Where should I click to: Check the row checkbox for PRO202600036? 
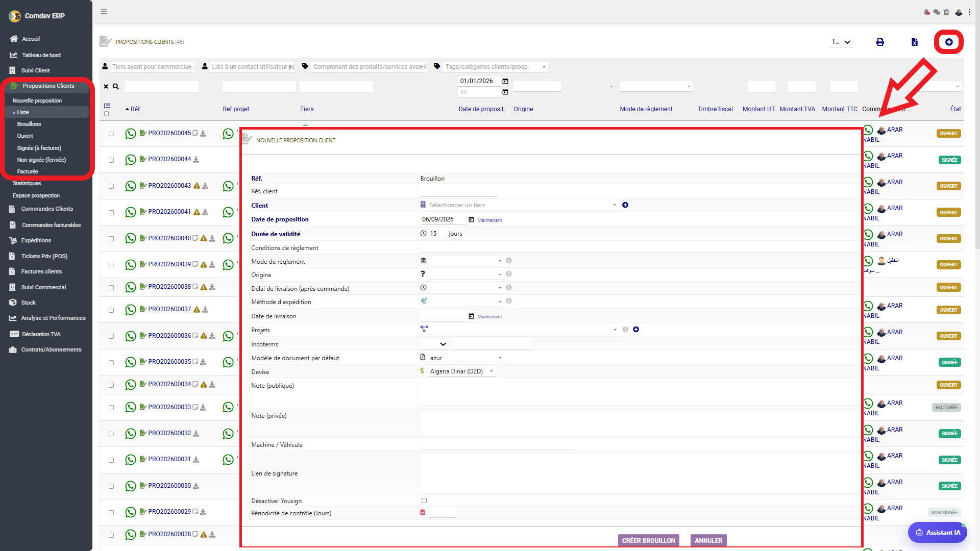[x=111, y=337]
